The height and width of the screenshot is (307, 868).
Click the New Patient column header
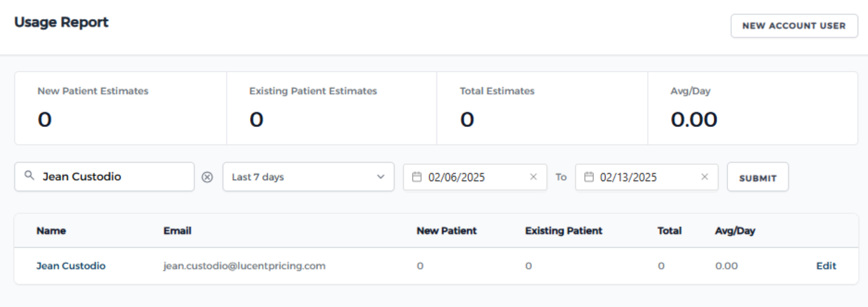point(446,231)
